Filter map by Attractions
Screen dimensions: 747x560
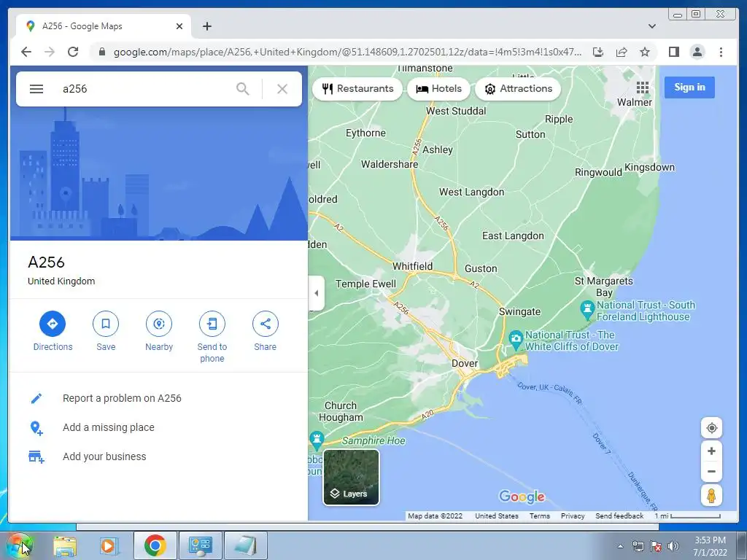[x=519, y=88]
